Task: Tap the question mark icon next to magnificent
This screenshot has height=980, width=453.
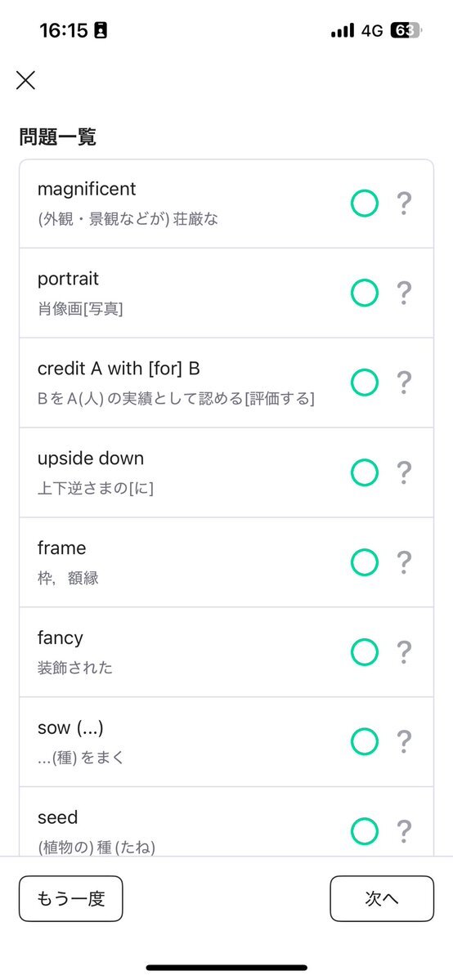Action: [x=405, y=204]
